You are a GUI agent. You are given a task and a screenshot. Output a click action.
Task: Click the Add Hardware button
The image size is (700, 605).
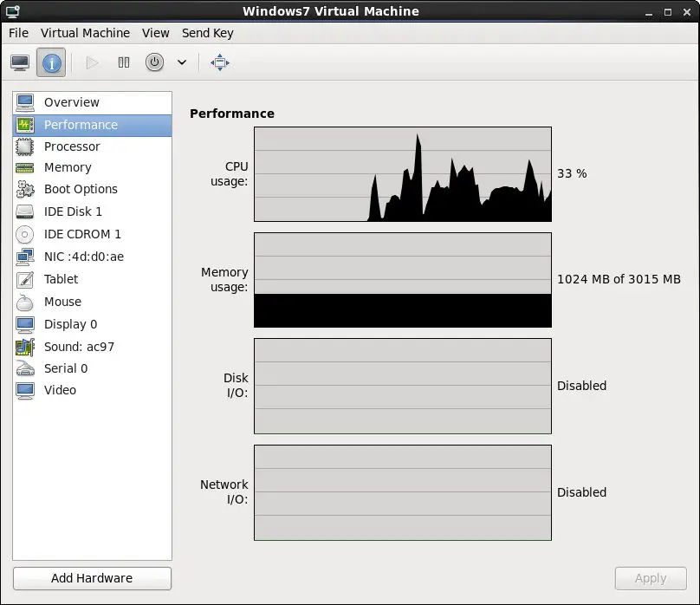click(x=91, y=578)
